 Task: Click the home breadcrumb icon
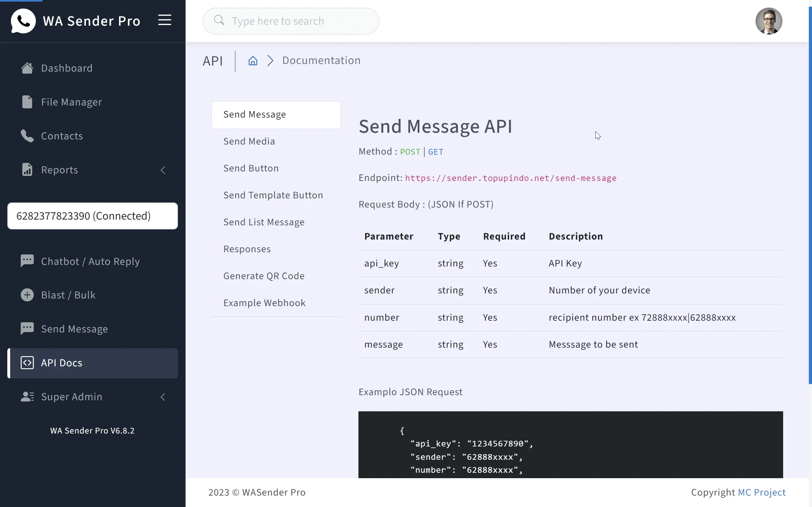click(x=253, y=61)
